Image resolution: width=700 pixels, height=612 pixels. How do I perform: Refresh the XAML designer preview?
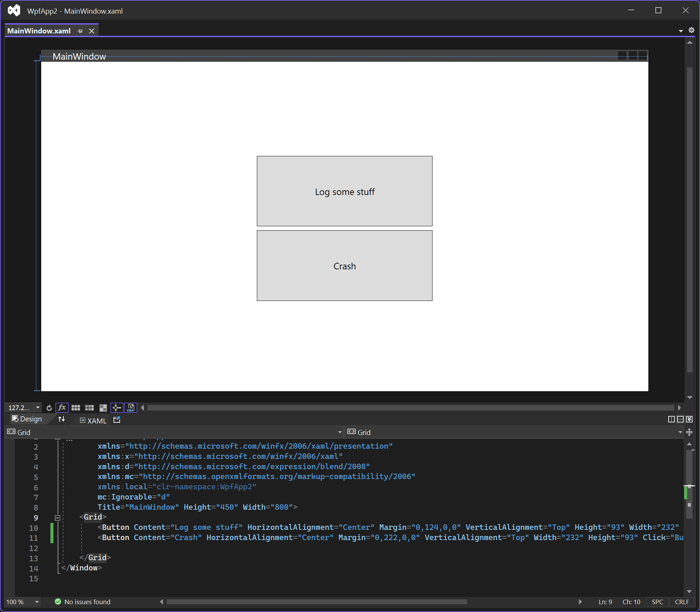tap(49, 407)
